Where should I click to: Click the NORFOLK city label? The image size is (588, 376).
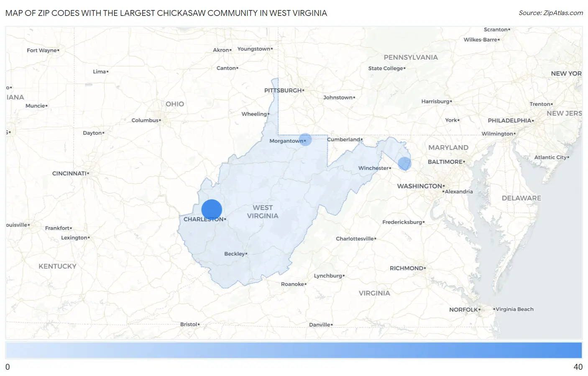[463, 310]
